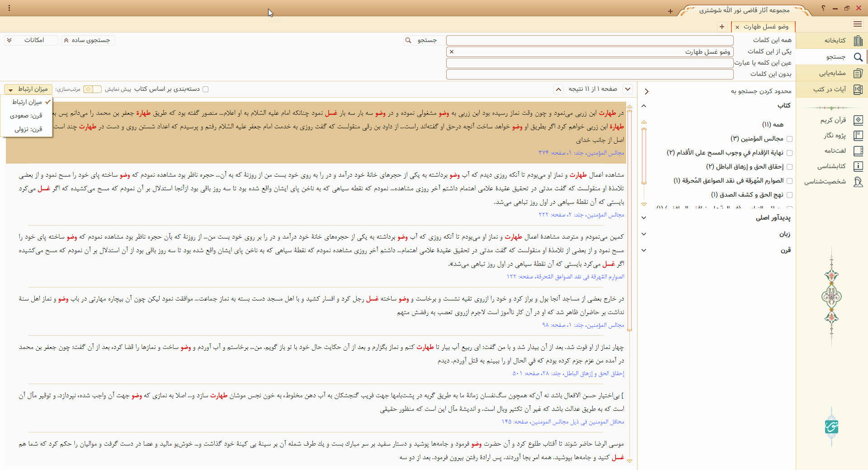Check نهج الحق و کشف الصدق filter
This screenshot has width=868, height=470.
[789, 195]
